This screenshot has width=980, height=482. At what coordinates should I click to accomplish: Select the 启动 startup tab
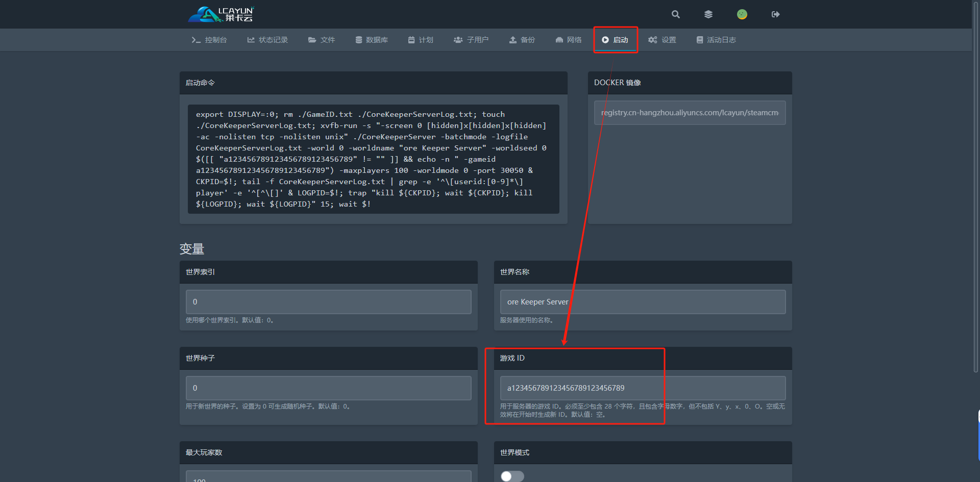pos(615,40)
